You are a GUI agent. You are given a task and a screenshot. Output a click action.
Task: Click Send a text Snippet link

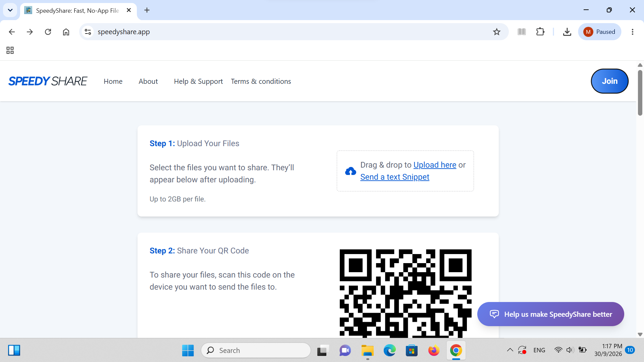coord(395,177)
